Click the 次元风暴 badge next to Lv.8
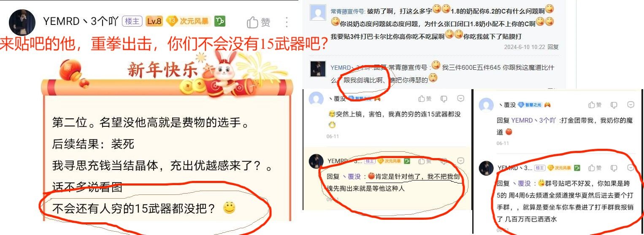Viewport: 644px width, 235px height. point(189,21)
